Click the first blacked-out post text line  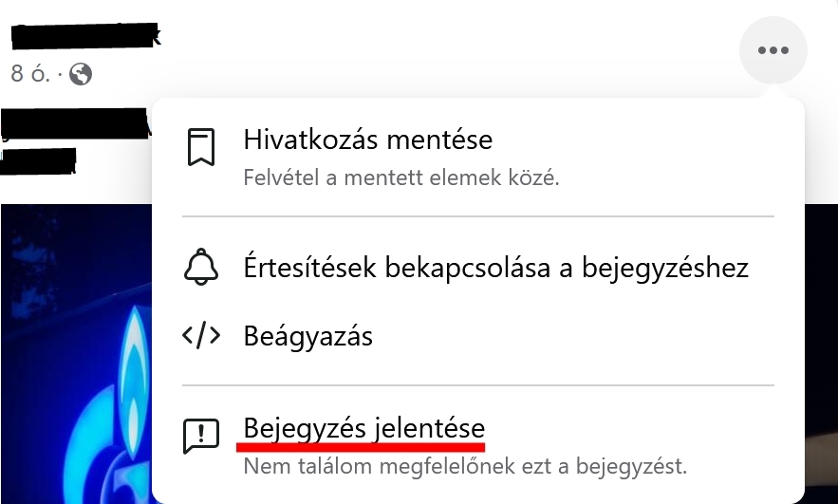pyautogui.click(x=75, y=124)
